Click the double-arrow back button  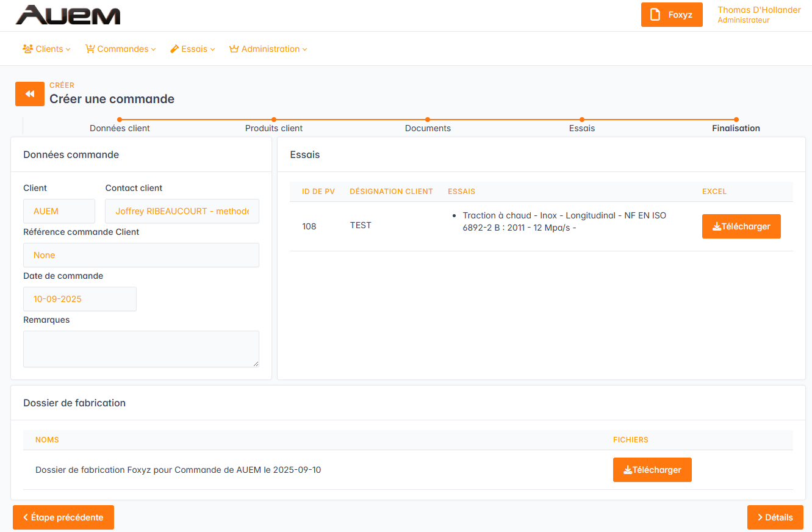pos(30,94)
